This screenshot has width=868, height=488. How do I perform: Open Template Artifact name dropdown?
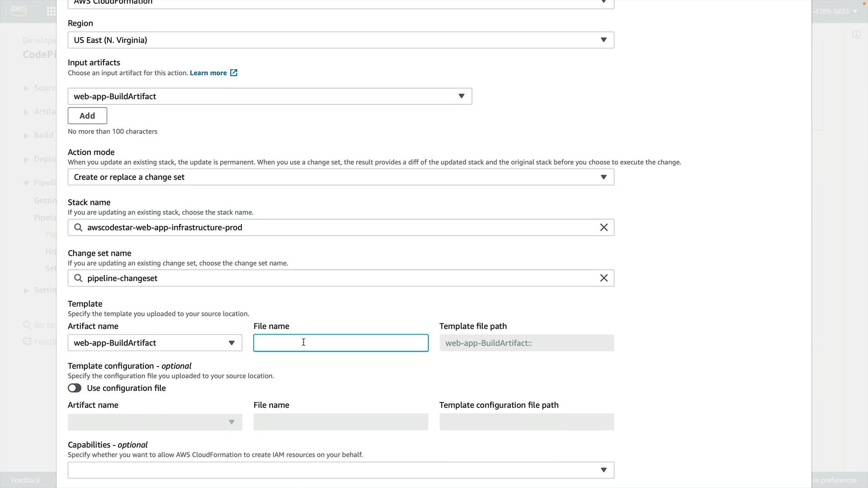point(155,343)
